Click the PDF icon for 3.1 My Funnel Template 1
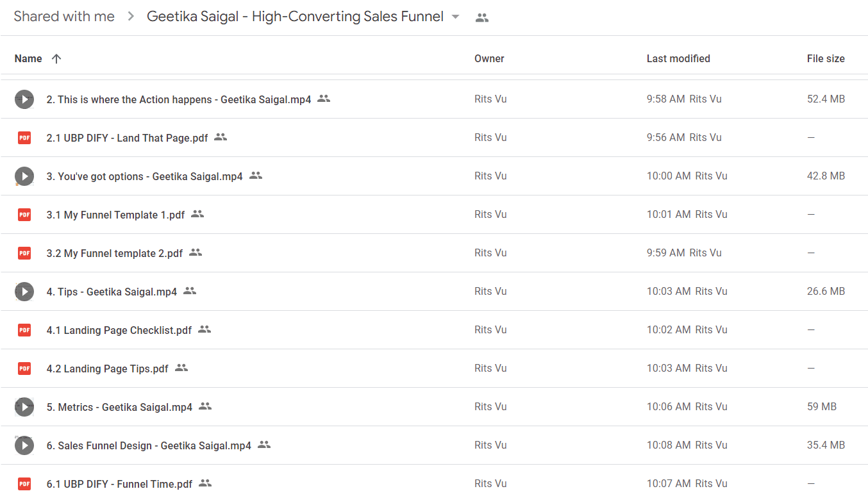868x498 pixels. coord(24,214)
